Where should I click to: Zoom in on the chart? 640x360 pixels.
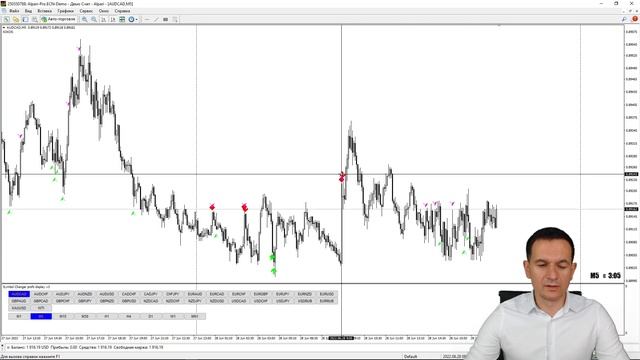coord(84,19)
